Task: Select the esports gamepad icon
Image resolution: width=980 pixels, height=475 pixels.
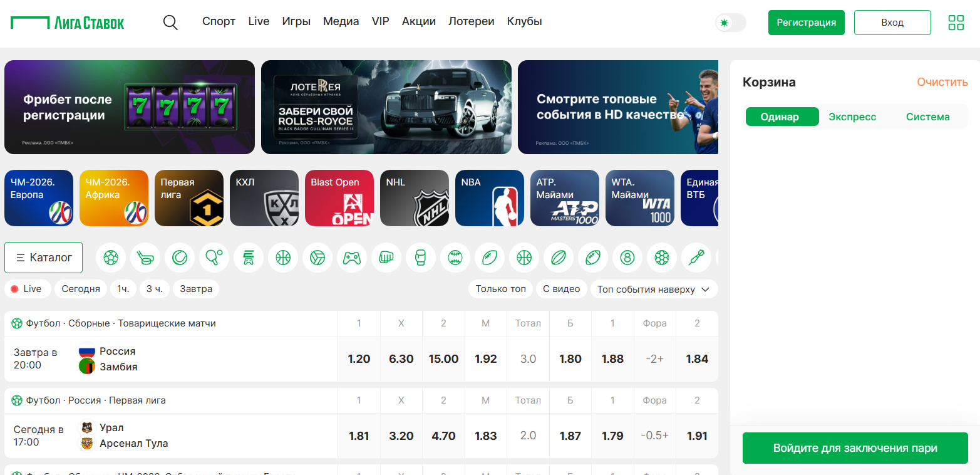Action: coord(352,258)
